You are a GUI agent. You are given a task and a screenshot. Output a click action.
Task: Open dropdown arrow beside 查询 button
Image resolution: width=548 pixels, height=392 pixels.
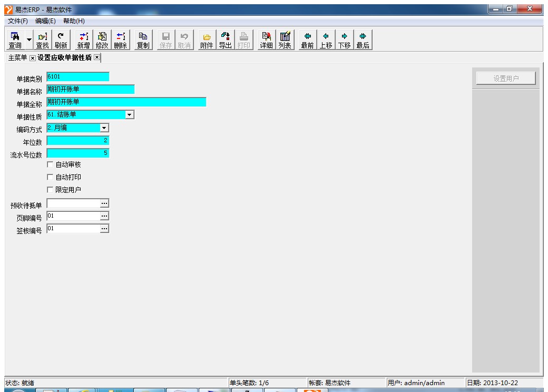click(29, 41)
